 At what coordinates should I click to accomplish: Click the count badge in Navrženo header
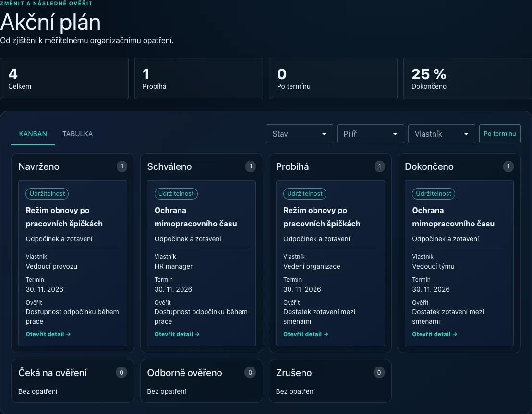[122, 166]
